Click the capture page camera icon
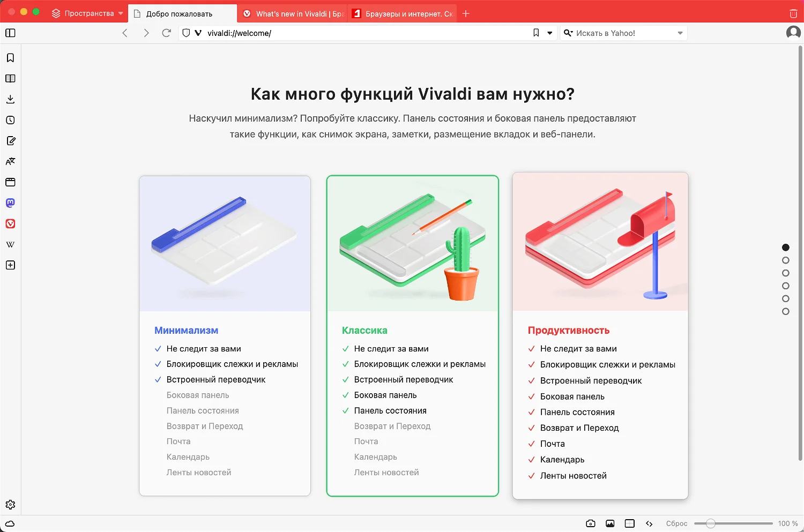804x532 pixels. tap(591, 523)
